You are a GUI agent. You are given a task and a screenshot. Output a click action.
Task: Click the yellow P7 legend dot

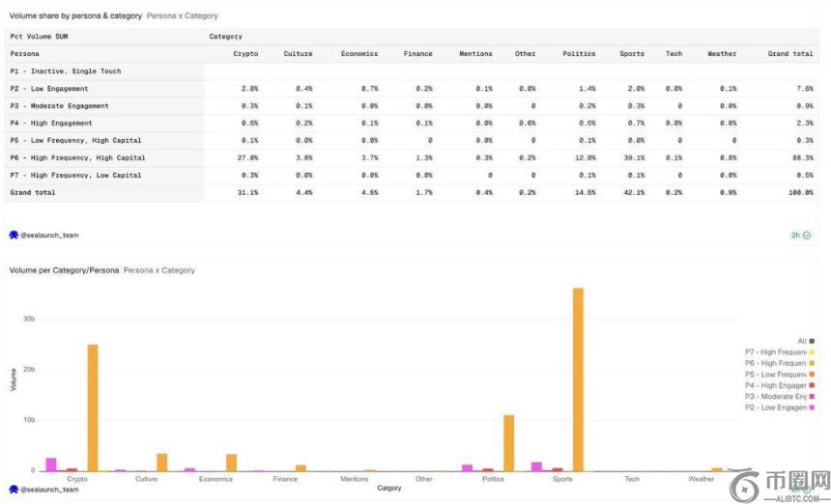[812, 352]
